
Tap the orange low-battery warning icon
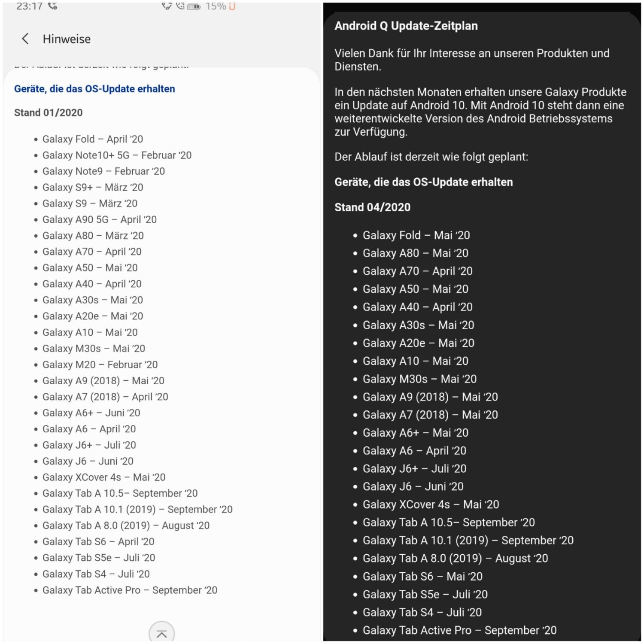(x=232, y=6)
